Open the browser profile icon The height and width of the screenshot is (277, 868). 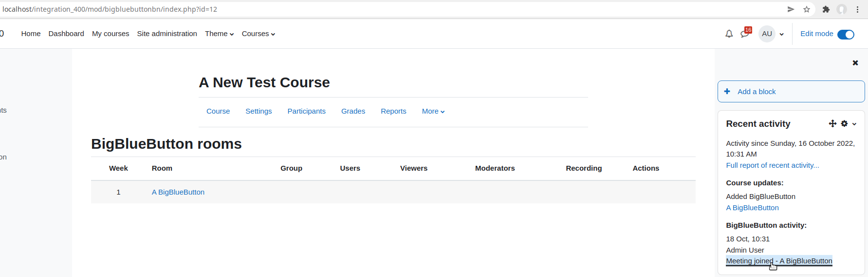tap(842, 9)
